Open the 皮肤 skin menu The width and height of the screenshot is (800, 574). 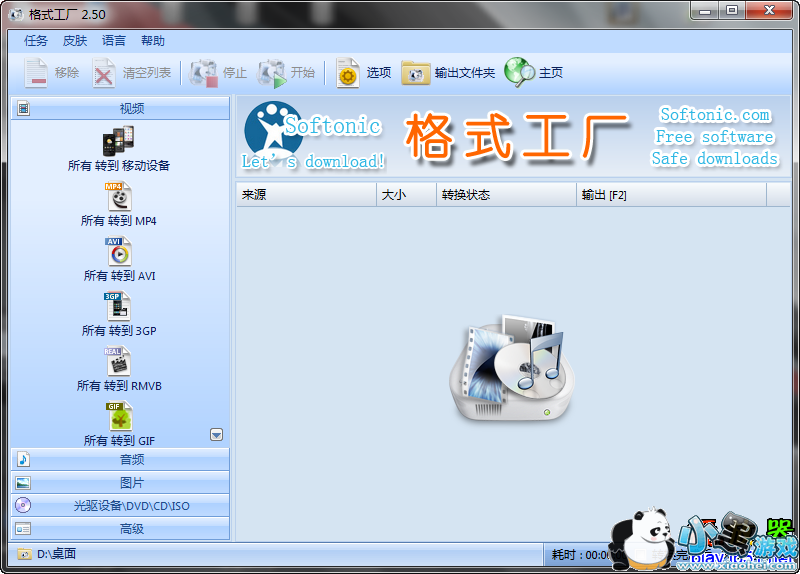pyautogui.click(x=75, y=41)
